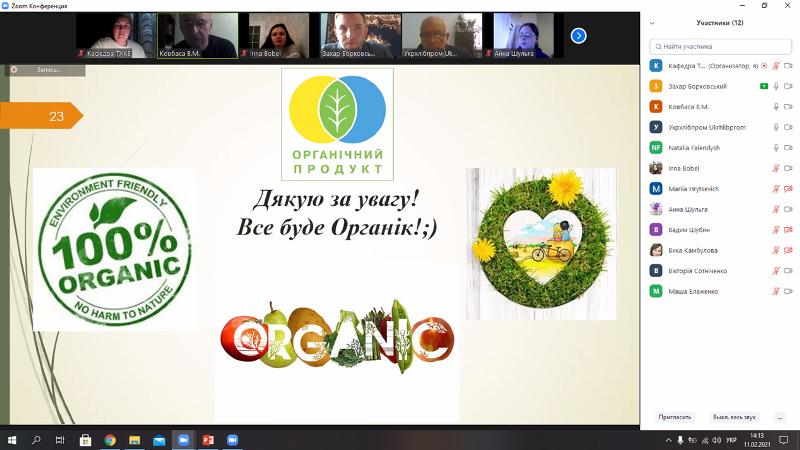Select the Захар Борковський video thumbnail
This screenshot has height=450, width=800.
[x=361, y=36]
